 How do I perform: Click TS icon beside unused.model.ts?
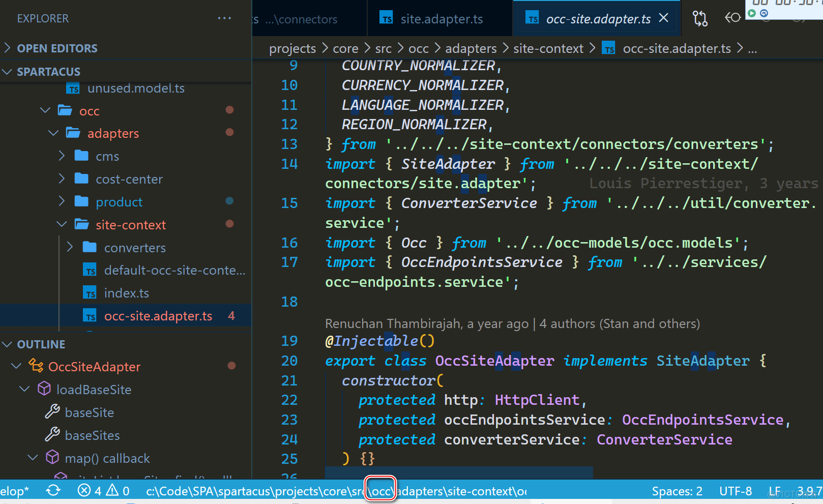(73, 88)
